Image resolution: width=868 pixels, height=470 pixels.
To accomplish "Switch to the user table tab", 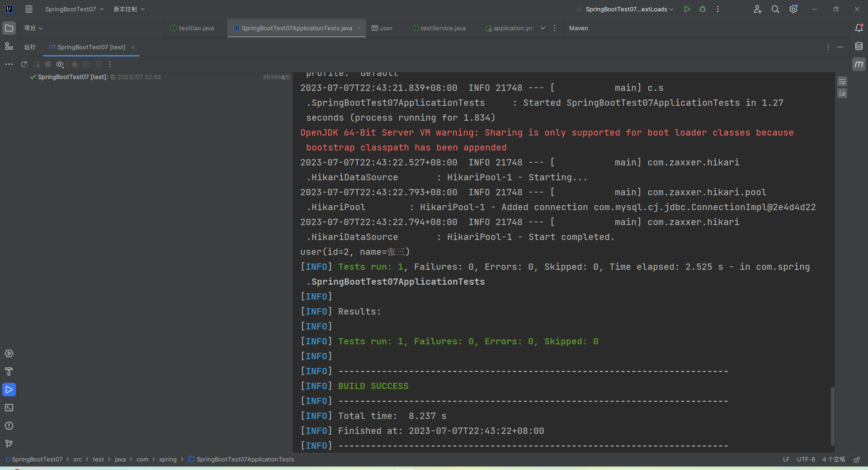I will click(x=382, y=28).
